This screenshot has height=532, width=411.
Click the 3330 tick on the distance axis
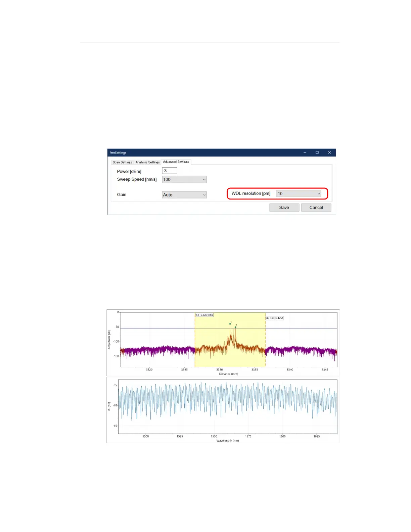pyautogui.click(x=220, y=370)
